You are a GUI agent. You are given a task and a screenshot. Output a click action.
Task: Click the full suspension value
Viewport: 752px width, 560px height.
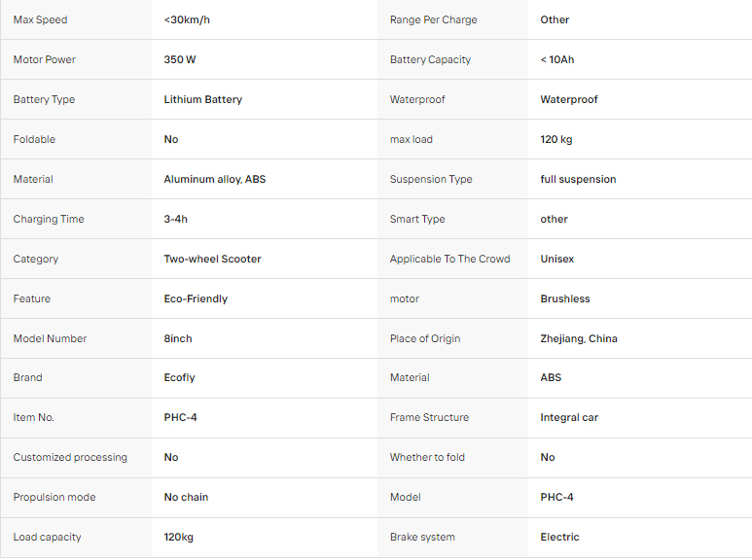click(579, 179)
